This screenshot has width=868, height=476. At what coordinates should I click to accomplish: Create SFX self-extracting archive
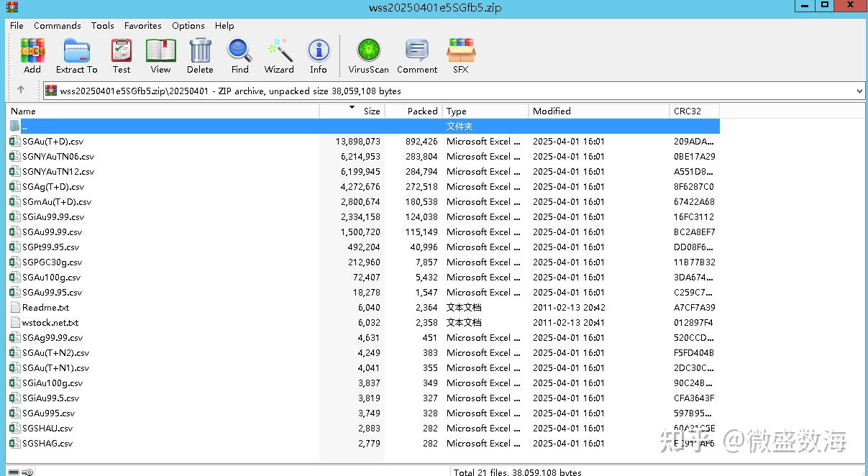(x=460, y=55)
